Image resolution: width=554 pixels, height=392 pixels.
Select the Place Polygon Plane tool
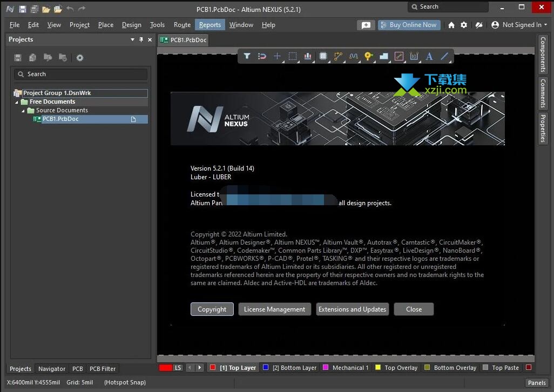pyautogui.click(x=384, y=56)
